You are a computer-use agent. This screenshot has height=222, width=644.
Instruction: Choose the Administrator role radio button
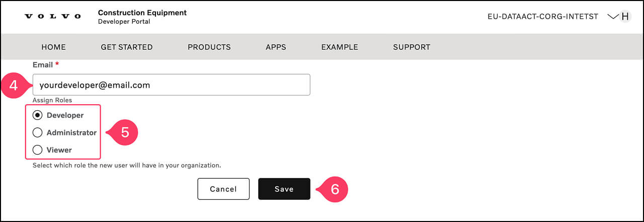coord(37,133)
